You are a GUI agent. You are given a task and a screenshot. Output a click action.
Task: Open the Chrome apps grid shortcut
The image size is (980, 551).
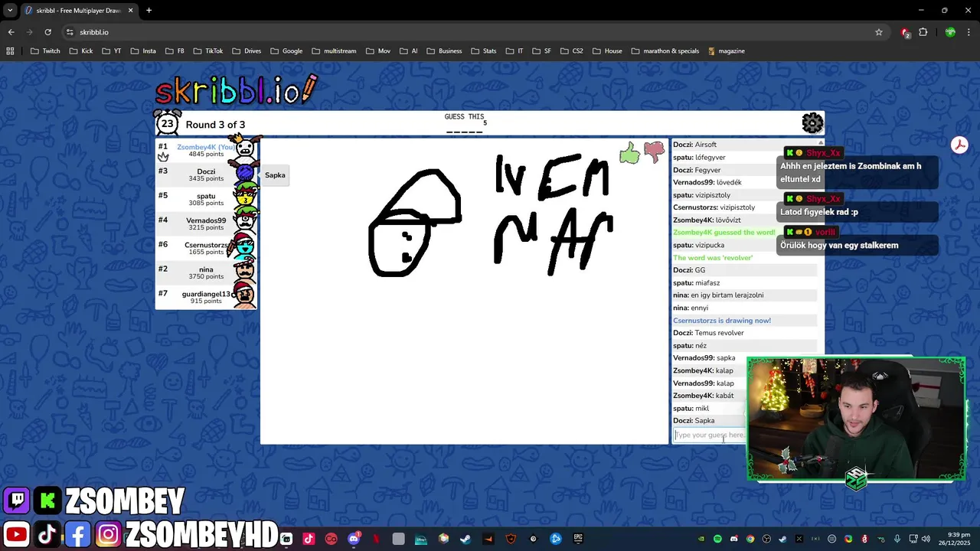pos(10,51)
